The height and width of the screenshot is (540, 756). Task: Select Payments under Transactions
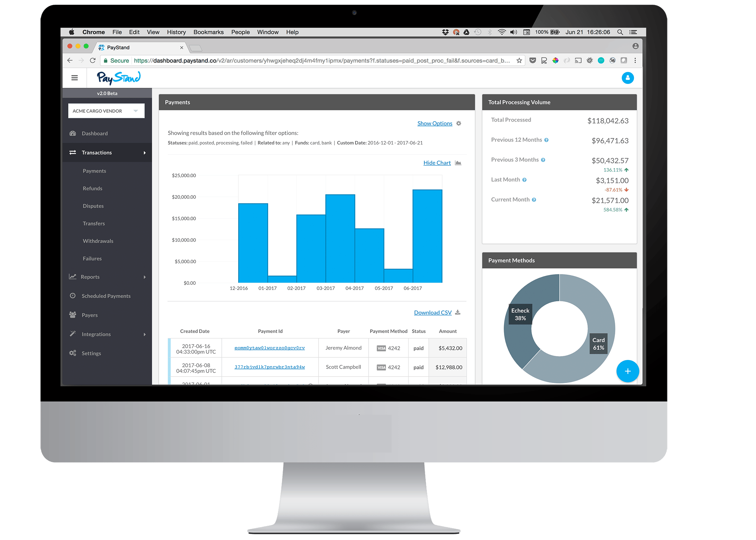tap(95, 170)
